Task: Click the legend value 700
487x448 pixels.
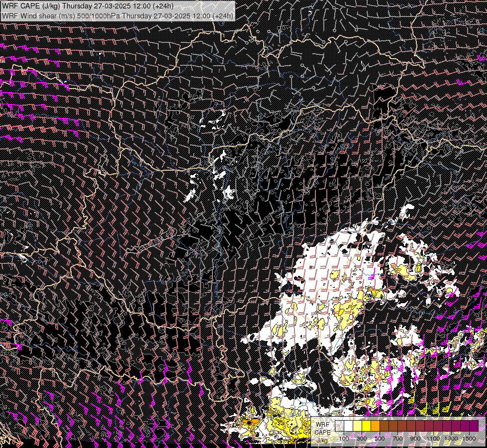Action: coord(397,439)
